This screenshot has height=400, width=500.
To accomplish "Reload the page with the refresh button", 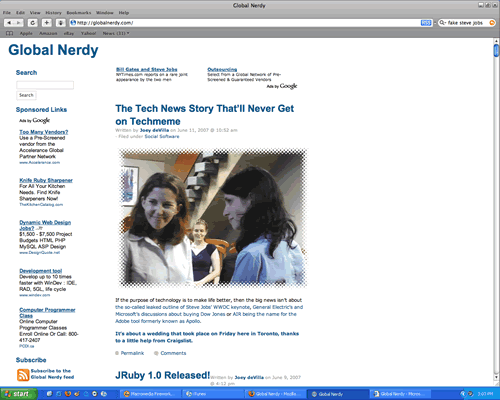I will [33, 23].
